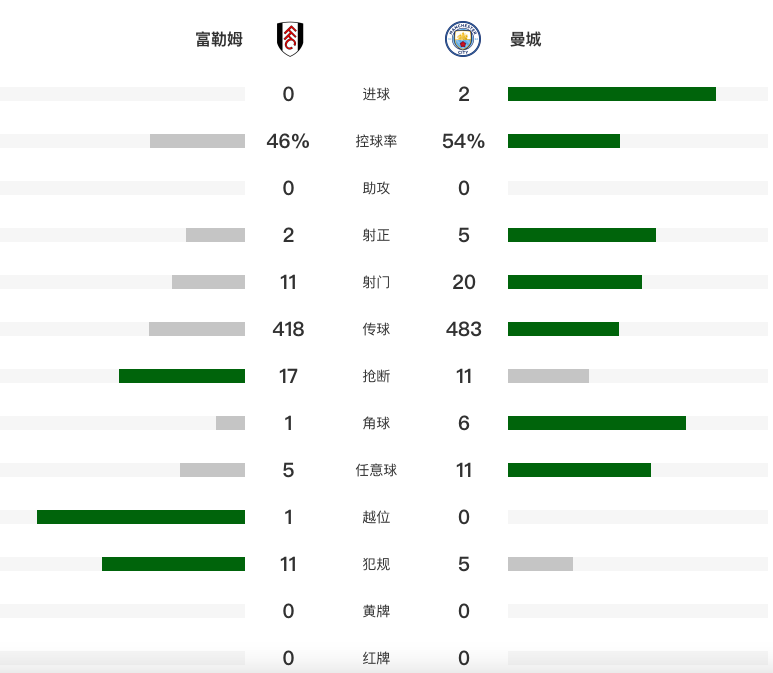
Task: Select the 射正 stat row label
Action: (376, 235)
